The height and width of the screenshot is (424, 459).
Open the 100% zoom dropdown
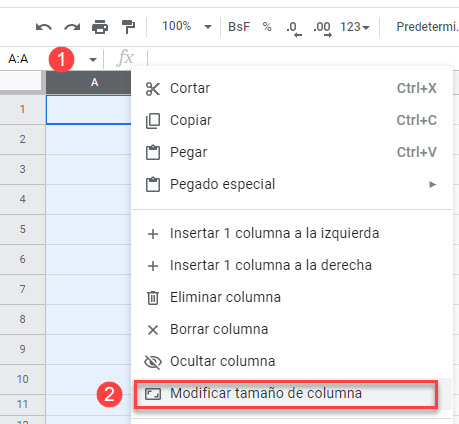[x=187, y=26]
